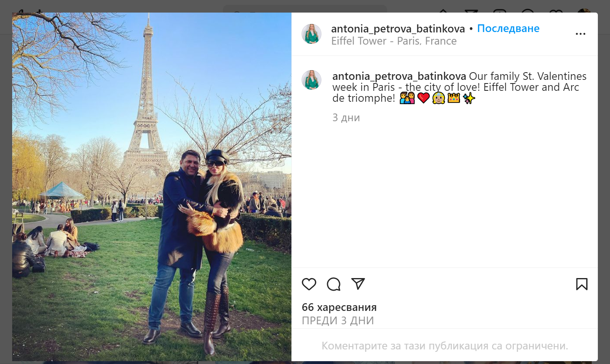Image resolution: width=610 pixels, height=364 pixels.
Task: Open the profile avatar in the top navigation
Action: (584, 11)
